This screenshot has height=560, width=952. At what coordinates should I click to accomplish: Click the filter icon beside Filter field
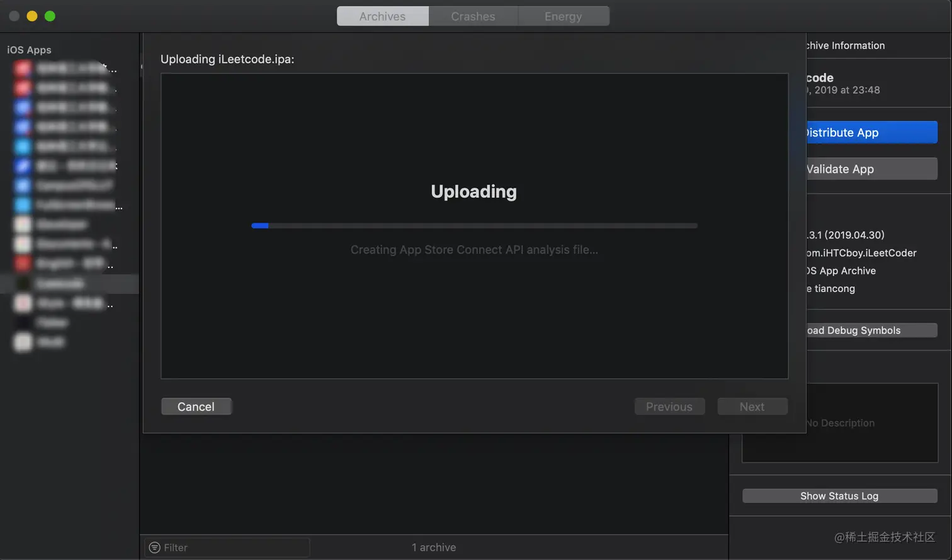[x=154, y=547]
